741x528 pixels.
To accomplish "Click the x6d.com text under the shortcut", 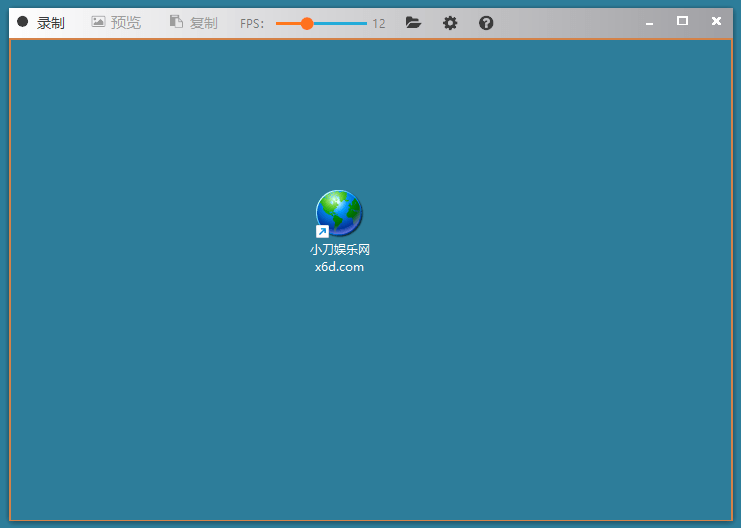I will click(x=339, y=266).
